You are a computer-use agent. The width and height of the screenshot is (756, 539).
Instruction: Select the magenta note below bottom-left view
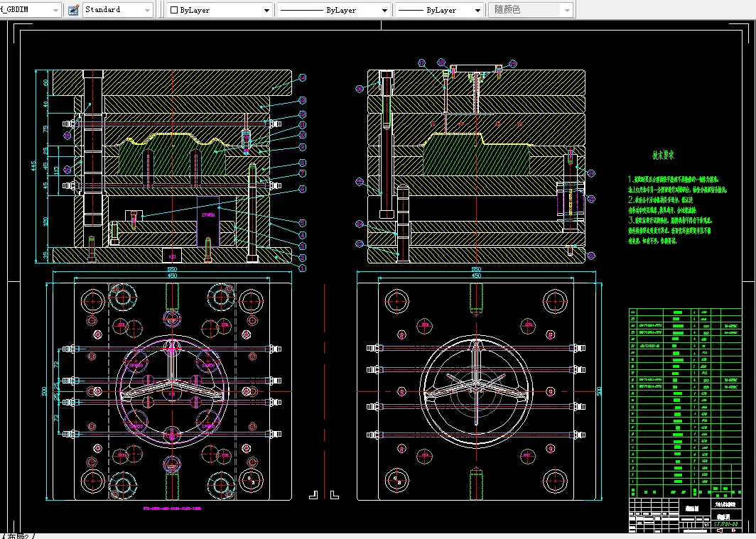point(171,509)
